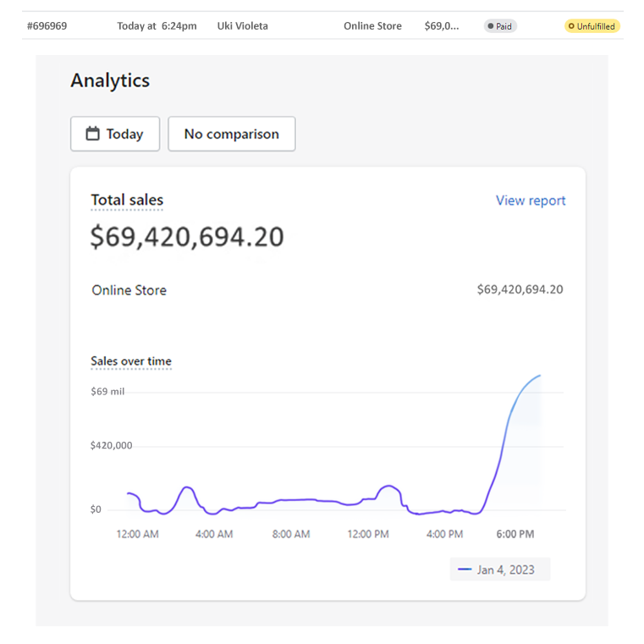Open the No comparison selector
The image size is (644, 644).
(x=232, y=134)
